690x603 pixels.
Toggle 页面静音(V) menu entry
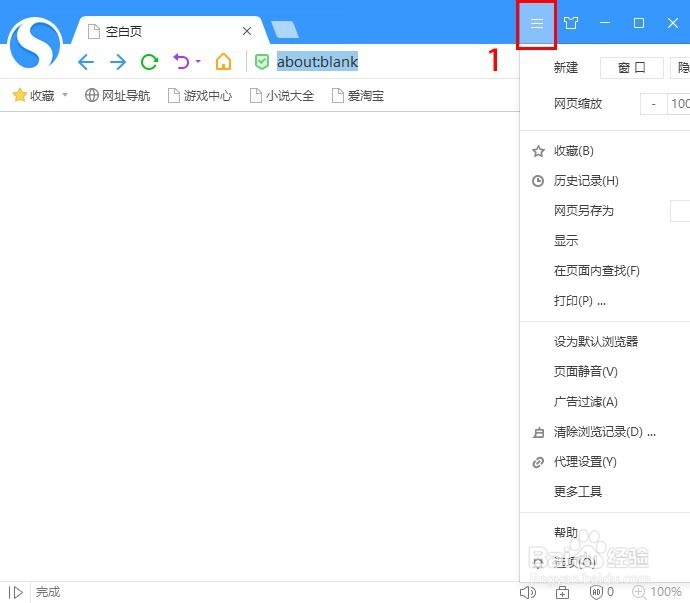tap(605, 371)
